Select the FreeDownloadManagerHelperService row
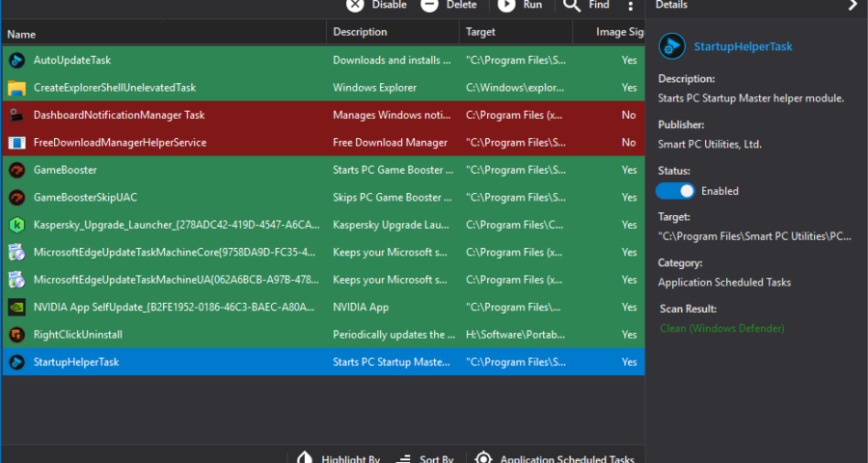Screen dimensions: 868x463 tap(323, 143)
